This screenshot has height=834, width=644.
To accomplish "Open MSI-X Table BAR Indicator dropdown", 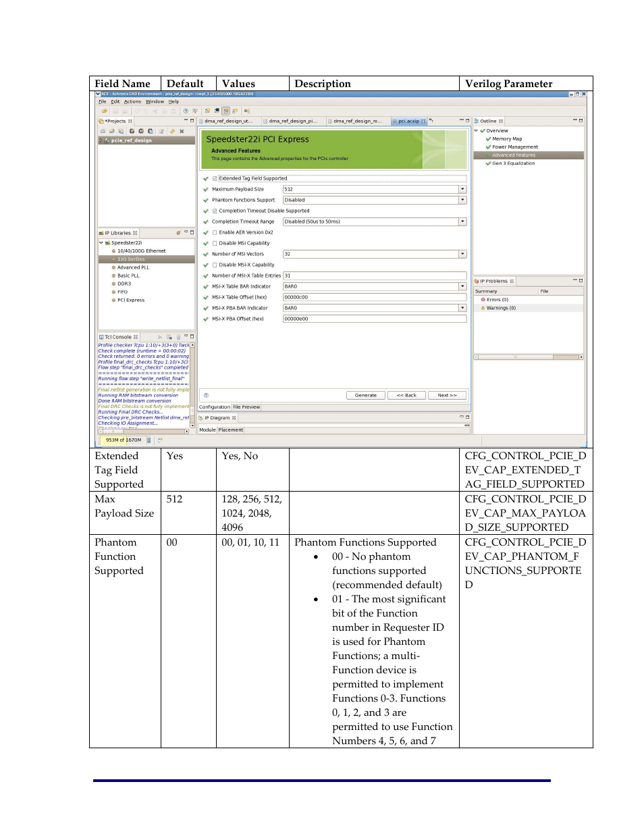I will (463, 286).
